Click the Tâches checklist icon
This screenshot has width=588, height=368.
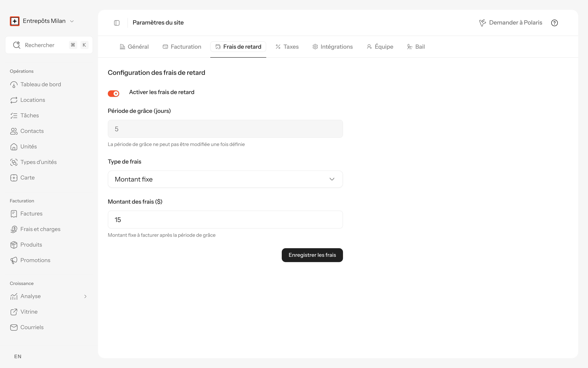(x=14, y=116)
